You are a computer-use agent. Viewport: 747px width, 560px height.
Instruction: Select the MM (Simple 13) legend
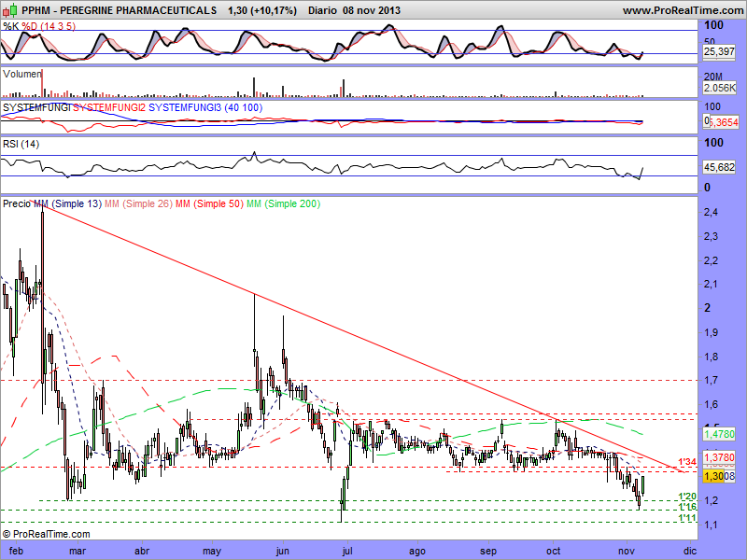67,203
